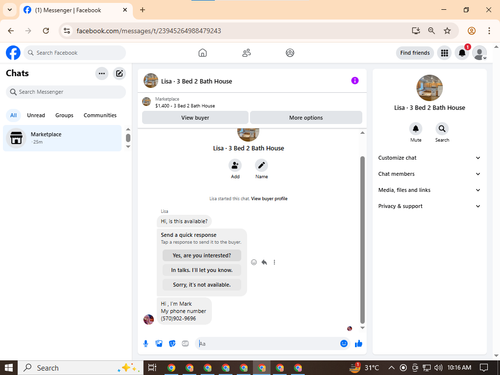Open Chrome's three-dot menu
This screenshot has width=500, height=375.
click(489, 31)
